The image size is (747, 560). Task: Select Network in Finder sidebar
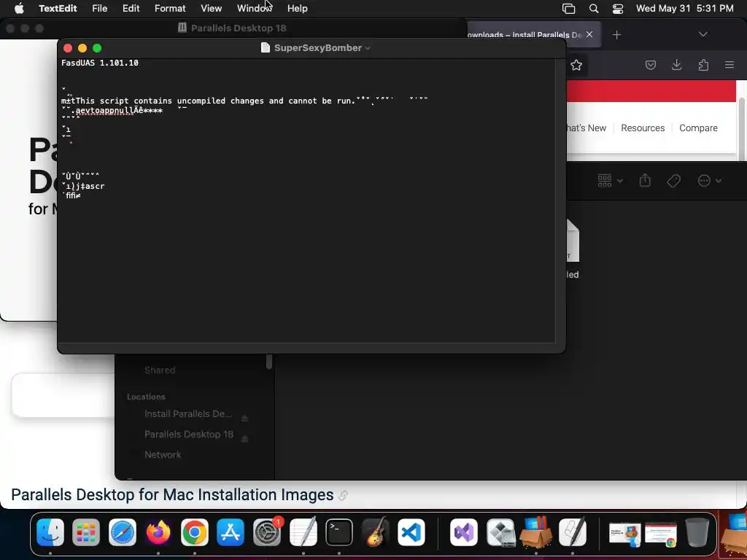click(163, 455)
